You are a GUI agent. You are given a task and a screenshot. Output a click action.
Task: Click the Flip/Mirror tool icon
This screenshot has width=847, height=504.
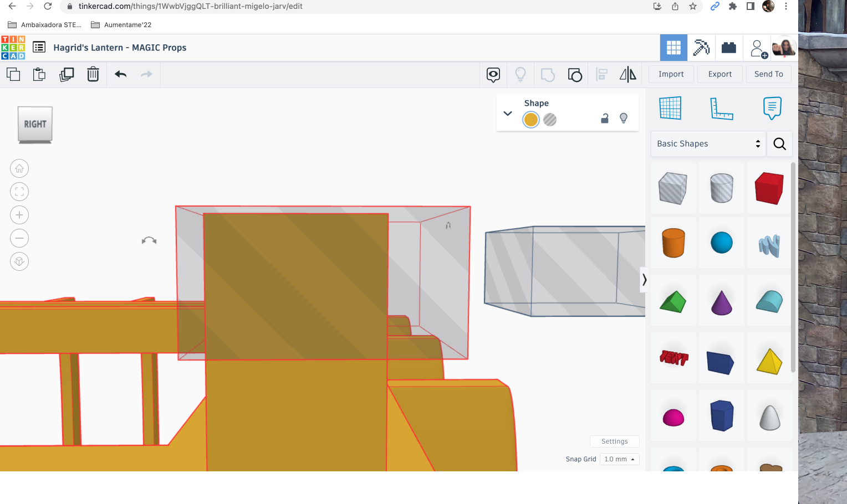coord(628,74)
